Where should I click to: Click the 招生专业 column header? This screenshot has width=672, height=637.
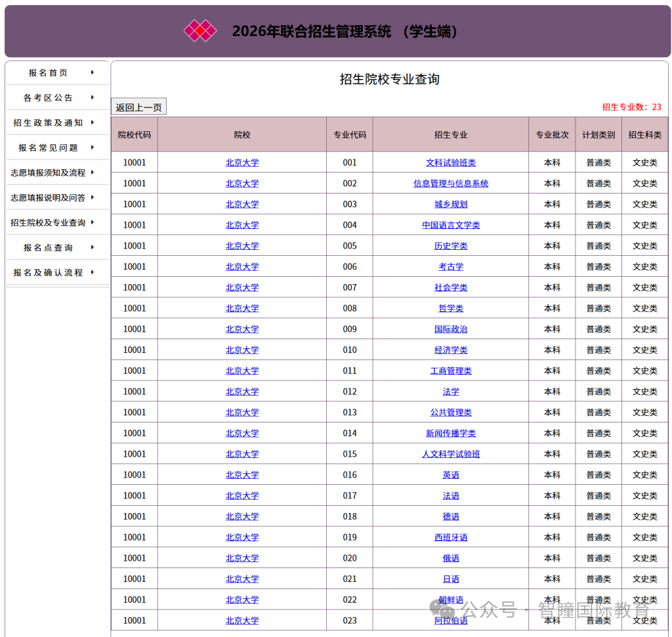point(450,134)
